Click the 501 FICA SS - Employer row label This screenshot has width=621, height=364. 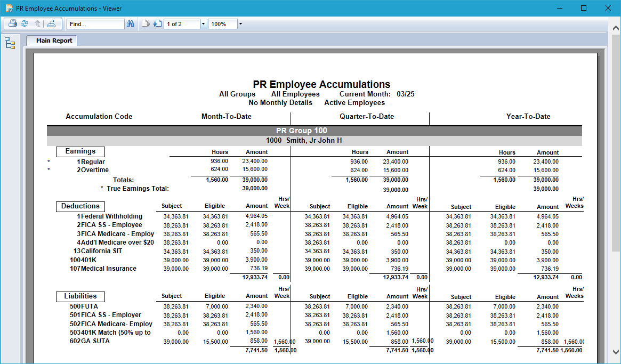tap(106, 315)
